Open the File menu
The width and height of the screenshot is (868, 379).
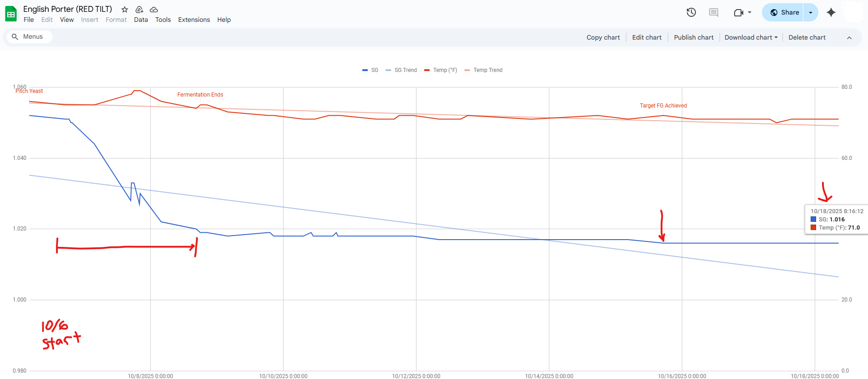pyautogui.click(x=29, y=20)
